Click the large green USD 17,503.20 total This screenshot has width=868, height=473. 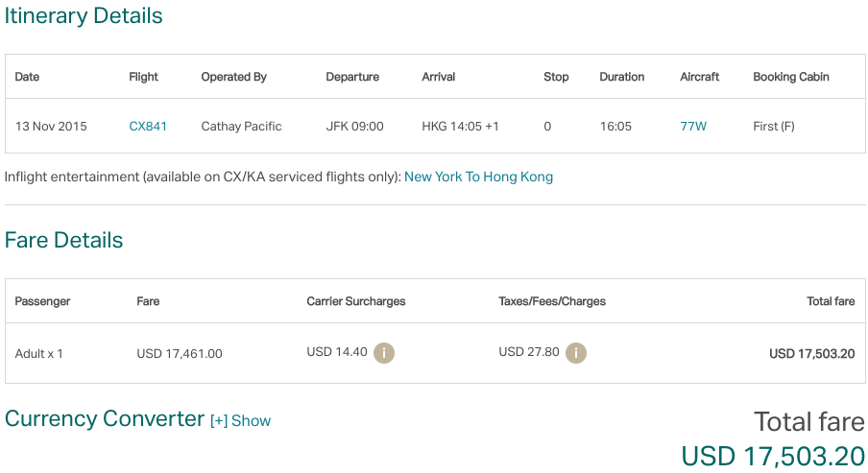coord(773,457)
